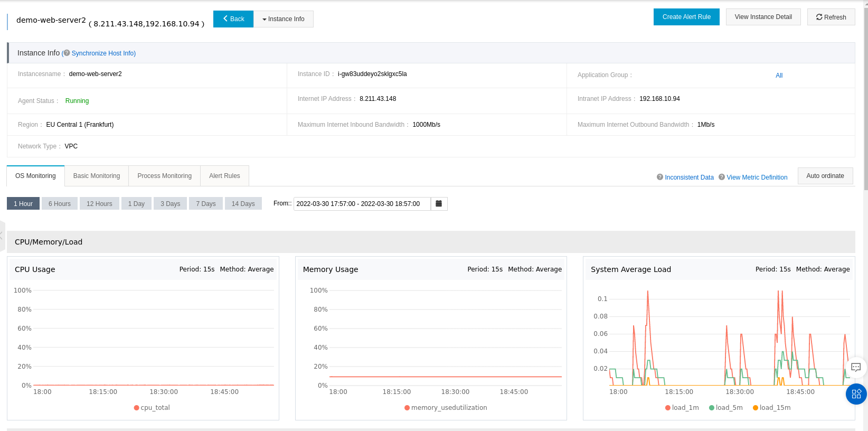
Task: Select the 14 Days time range
Action: pyautogui.click(x=243, y=203)
